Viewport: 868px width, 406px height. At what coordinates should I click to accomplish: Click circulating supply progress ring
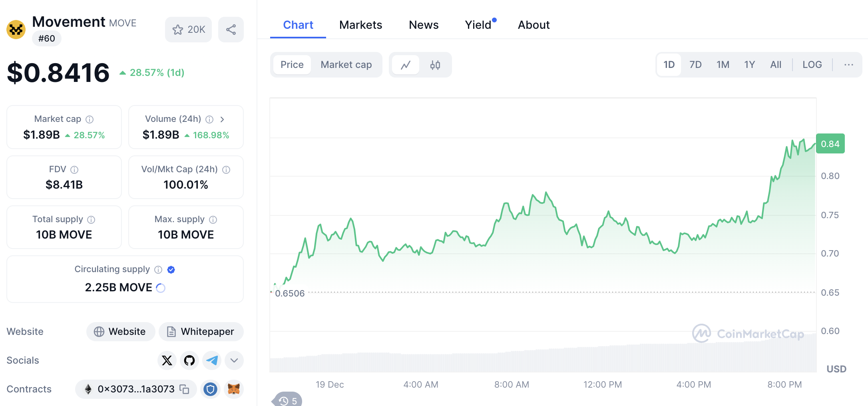point(161,288)
